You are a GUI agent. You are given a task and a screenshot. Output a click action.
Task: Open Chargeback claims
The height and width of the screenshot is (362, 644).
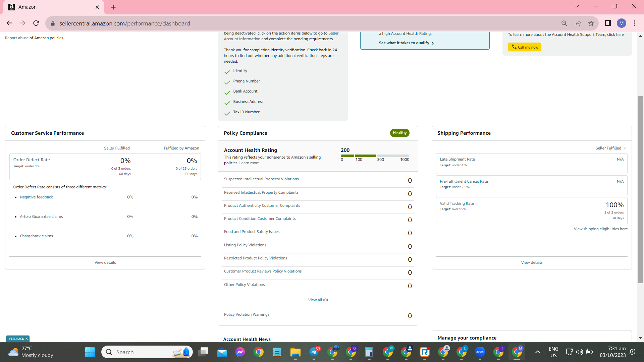click(x=36, y=236)
